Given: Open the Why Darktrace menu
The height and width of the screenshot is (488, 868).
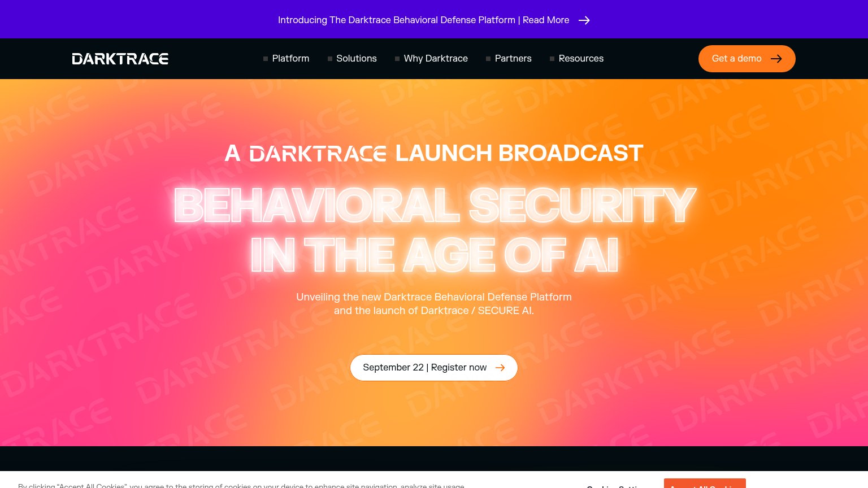Looking at the screenshot, I should (x=431, y=58).
